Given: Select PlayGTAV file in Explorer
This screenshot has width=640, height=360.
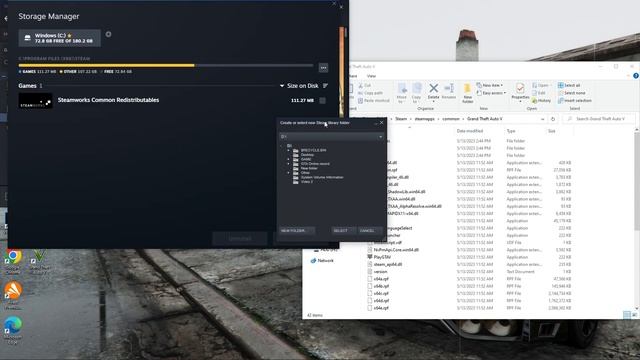Looking at the screenshot, I should (382, 257).
